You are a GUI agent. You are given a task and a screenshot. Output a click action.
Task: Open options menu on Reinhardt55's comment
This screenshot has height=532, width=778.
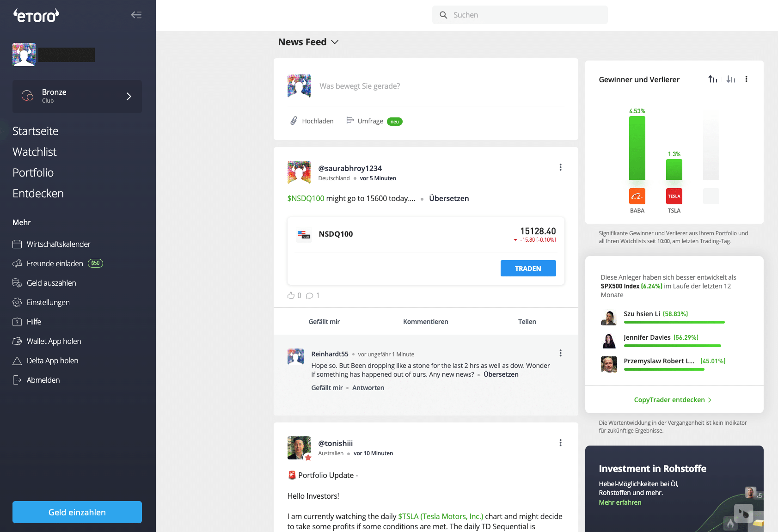tap(560, 353)
